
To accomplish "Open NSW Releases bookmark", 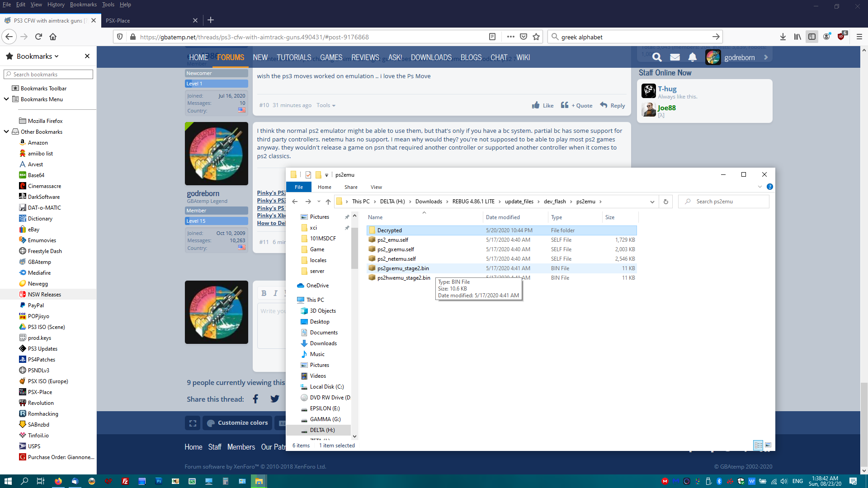I will click(44, 295).
